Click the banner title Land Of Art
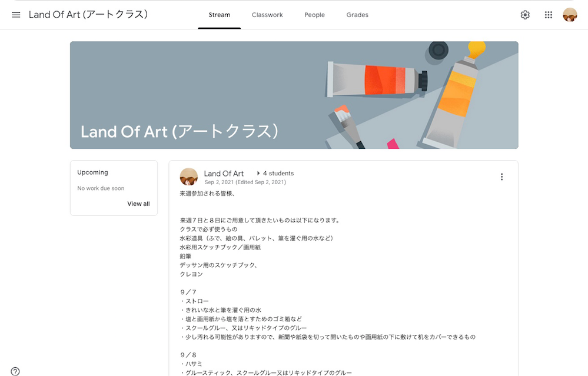 pos(180,132)
